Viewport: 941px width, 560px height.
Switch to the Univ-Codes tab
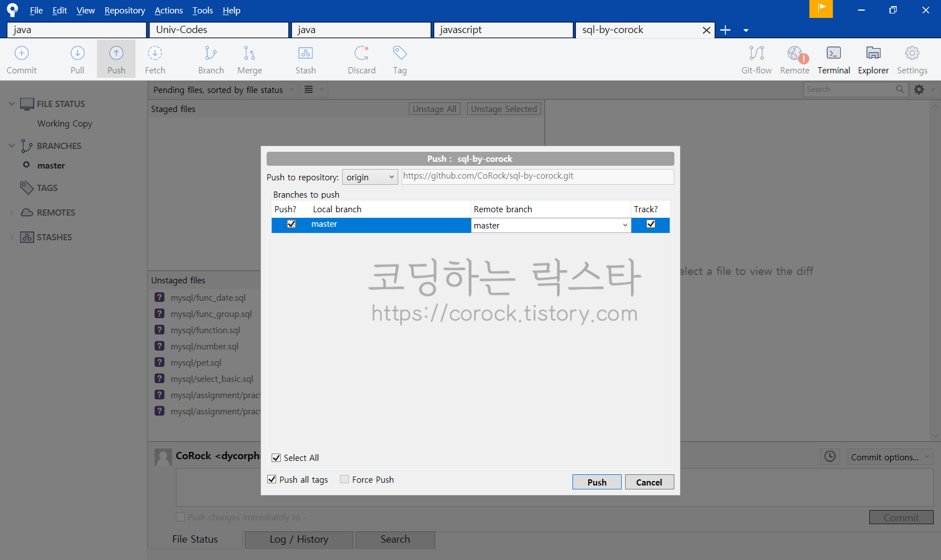coord(219,30)
